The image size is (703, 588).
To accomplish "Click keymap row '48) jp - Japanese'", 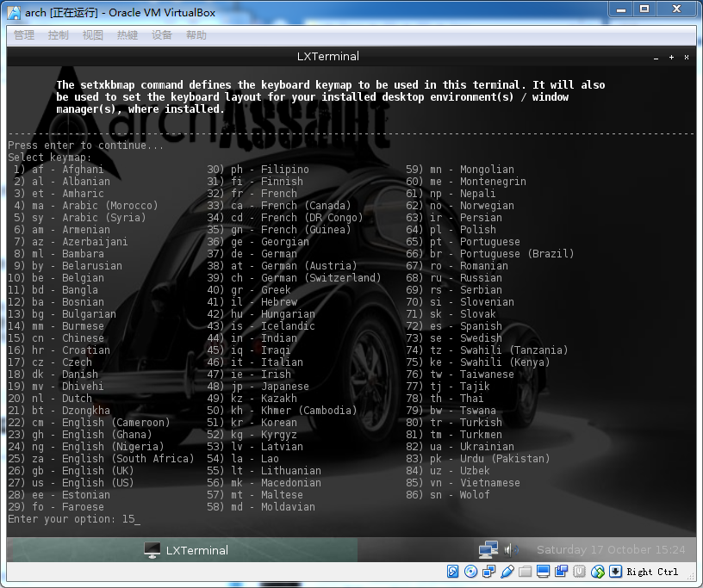I will (258, 387).
